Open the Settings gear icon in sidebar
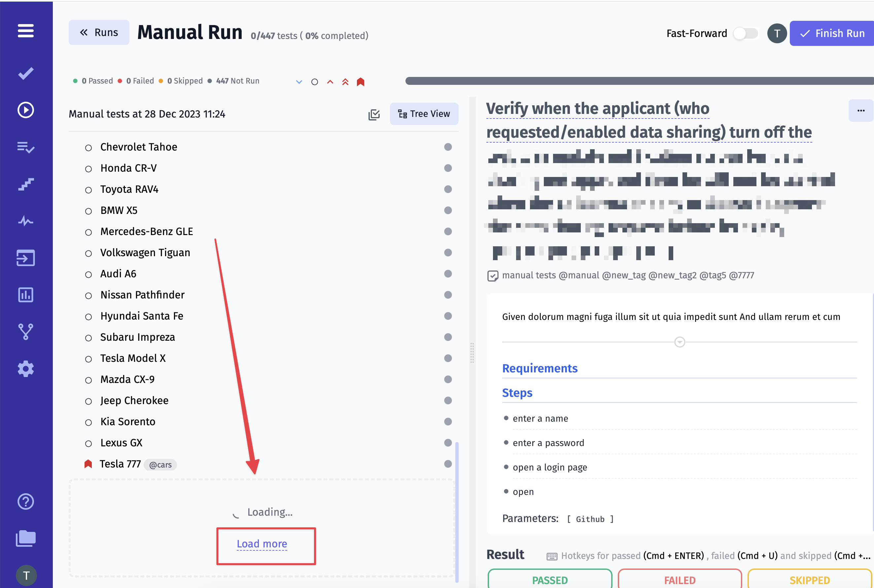874x588 pixels. coord(25,369)
